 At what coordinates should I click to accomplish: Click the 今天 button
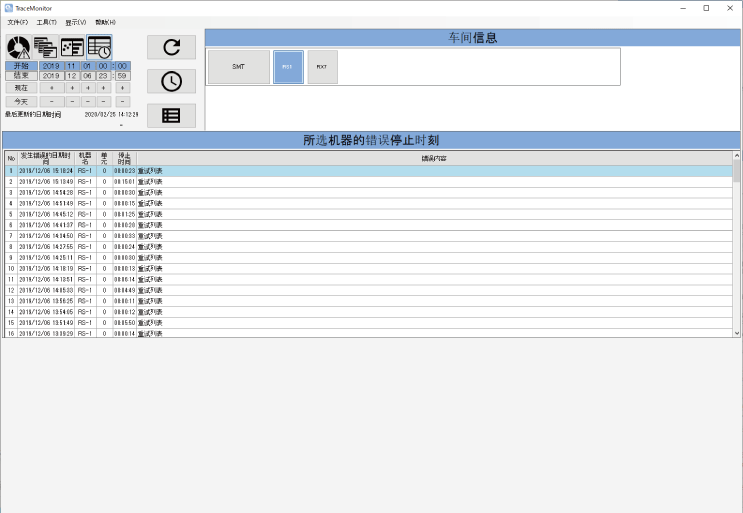click(x=20, y=101)
